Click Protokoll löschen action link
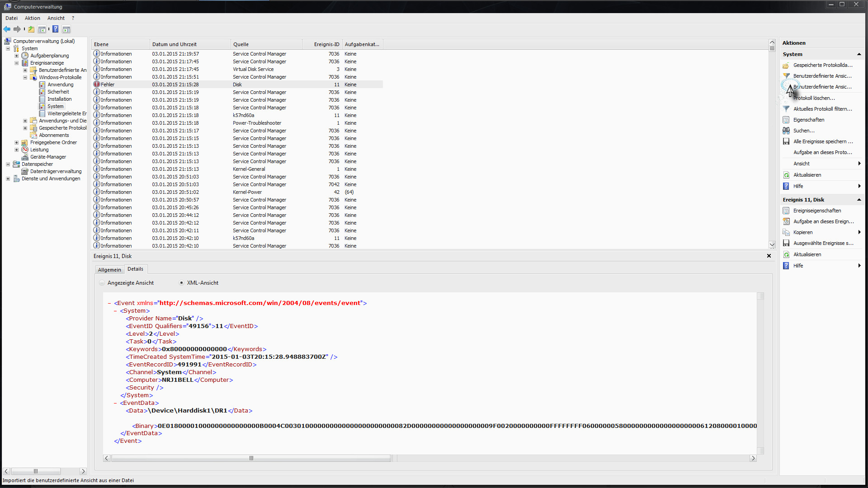868x488 pixels. coord(814,98)
